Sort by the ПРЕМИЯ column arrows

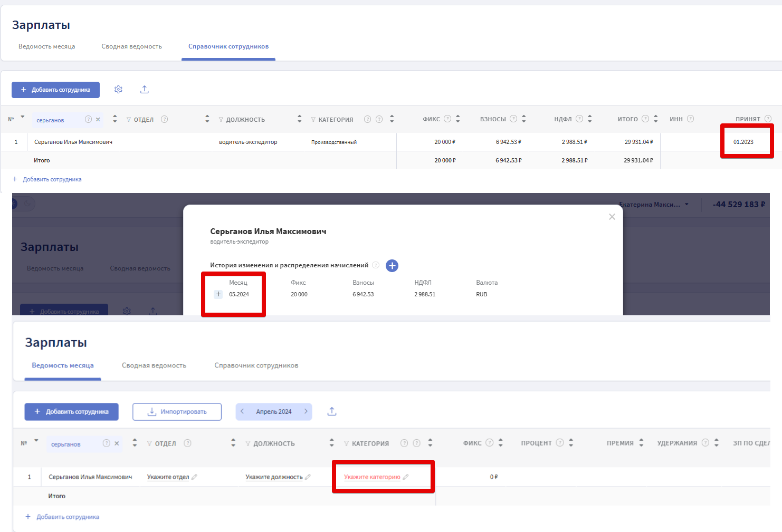click(641, 442)
